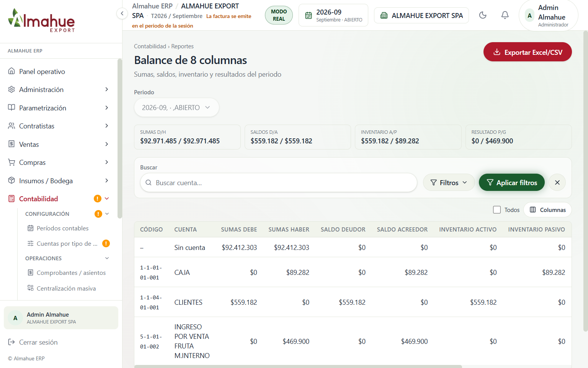Expand the Insumos / Bodega menu
Screen dimensions: 588x368
[59, 181]
